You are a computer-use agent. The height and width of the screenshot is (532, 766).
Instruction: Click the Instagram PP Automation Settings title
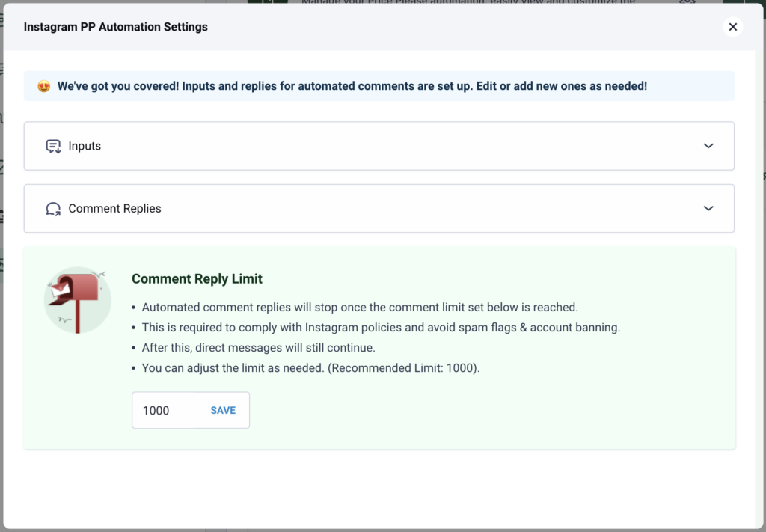[x=116, y=27]
